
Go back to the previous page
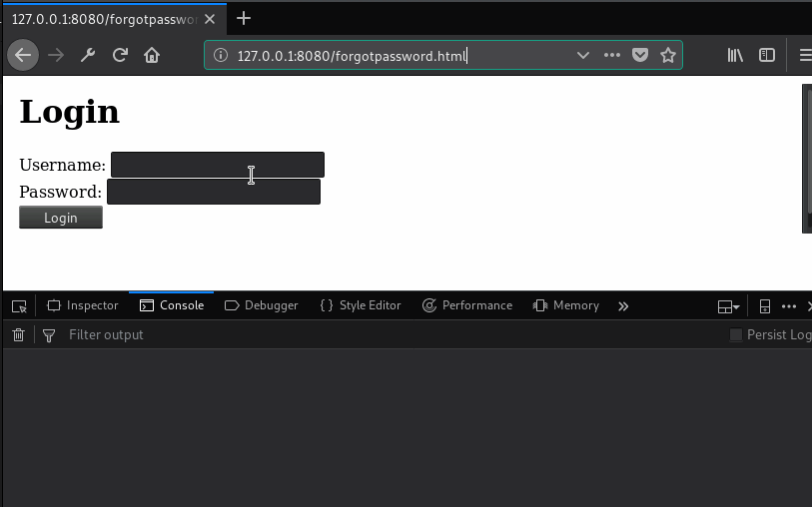[x=23, y=55]
